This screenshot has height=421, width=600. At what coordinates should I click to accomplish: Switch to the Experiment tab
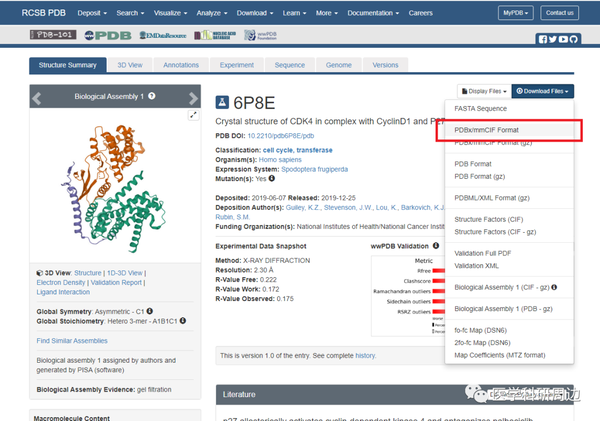click(x=236, y=65)
